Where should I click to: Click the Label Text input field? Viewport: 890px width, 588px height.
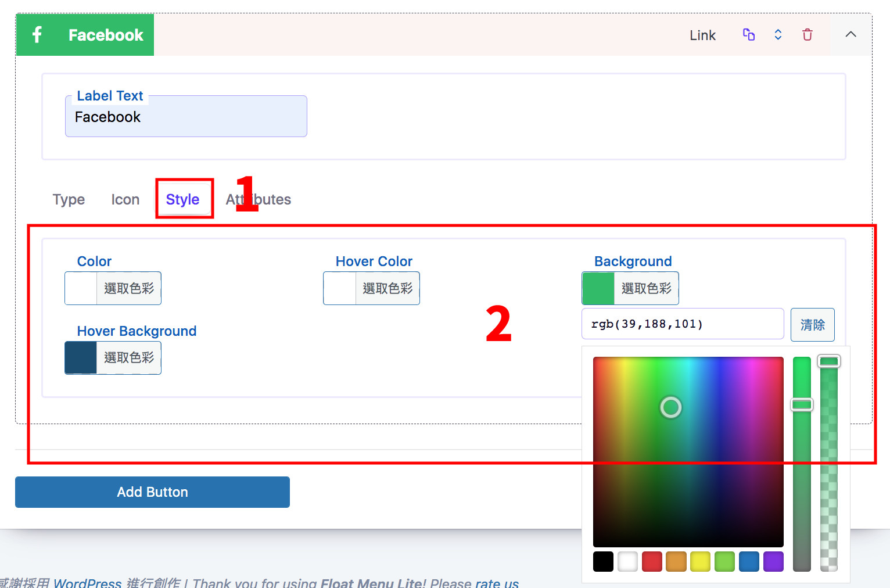[186, 117]
